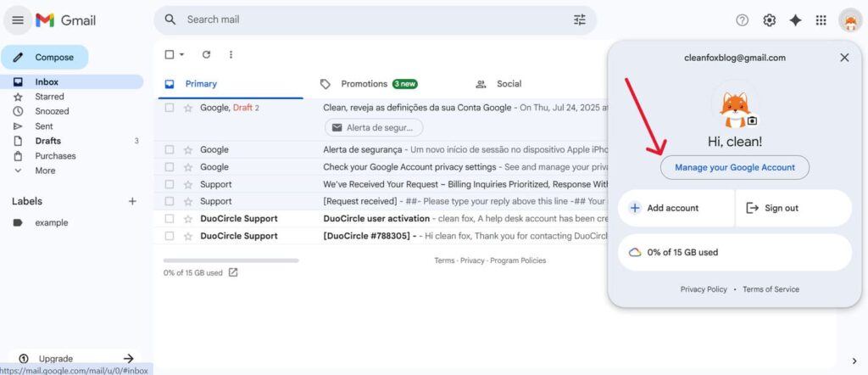Viewport: 868px width, 375px height.
Task: Star the Google, Draft conversation
Action: [x=187, y=108]
